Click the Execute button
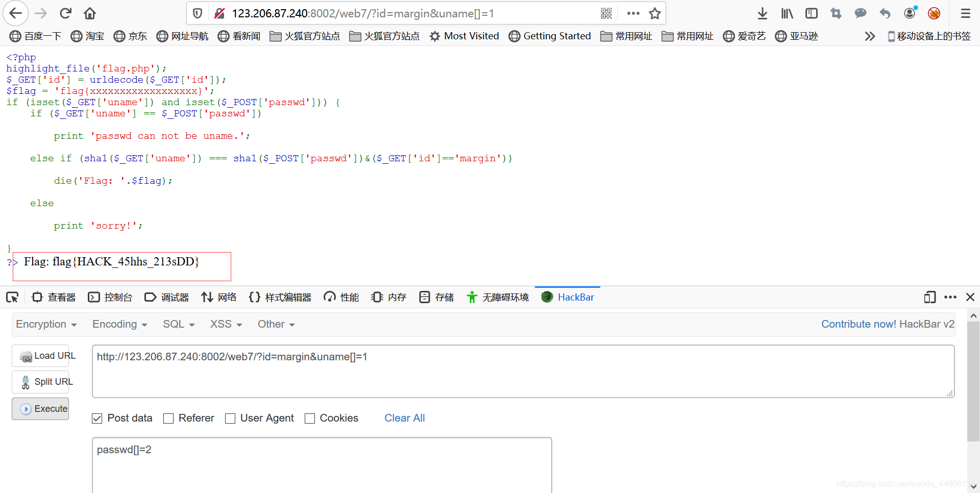 tap(40, 409)
